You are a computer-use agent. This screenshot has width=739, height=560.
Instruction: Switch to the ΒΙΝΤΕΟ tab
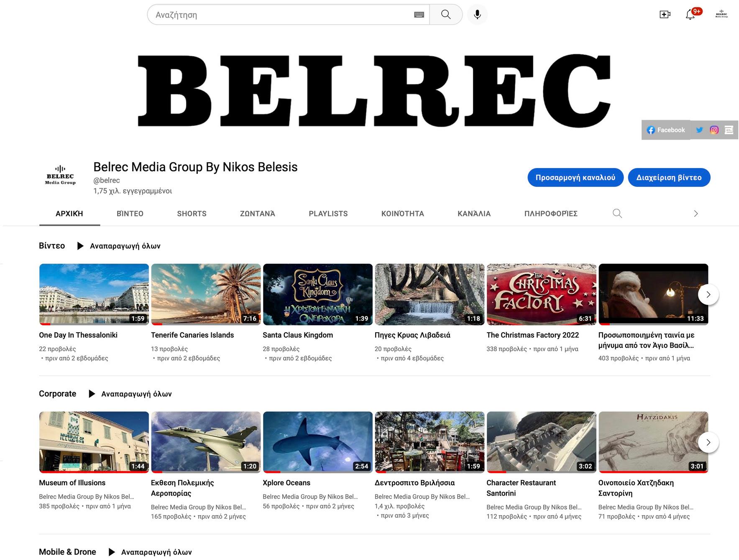[x=130, y=214]
